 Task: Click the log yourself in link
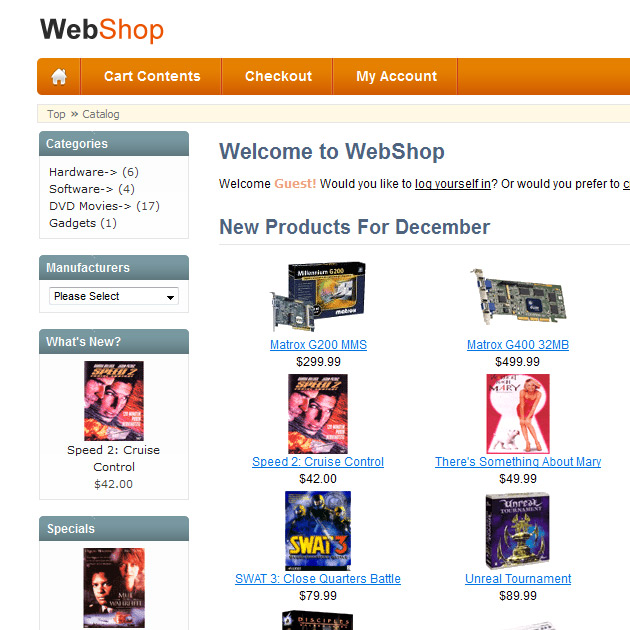coord(453,184)
